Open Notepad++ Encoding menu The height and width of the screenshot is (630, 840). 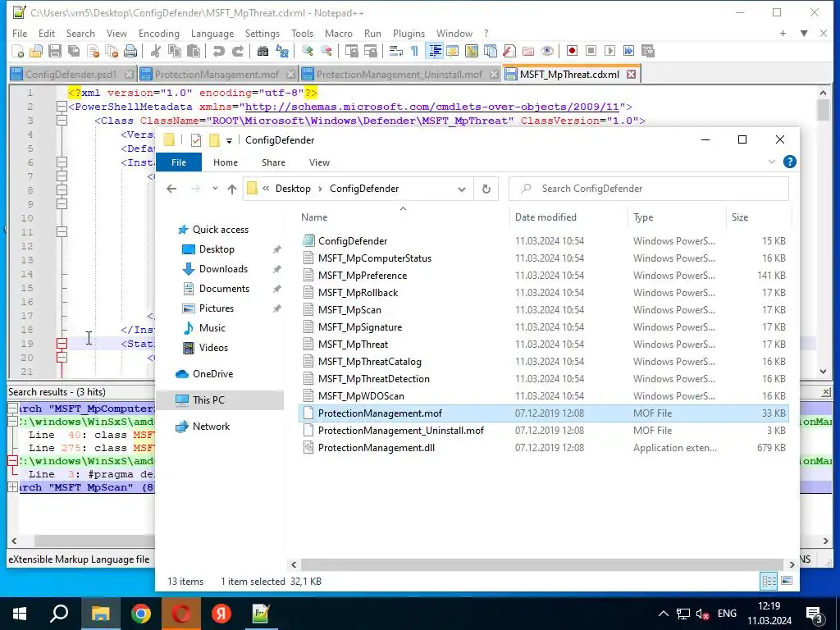158,33
